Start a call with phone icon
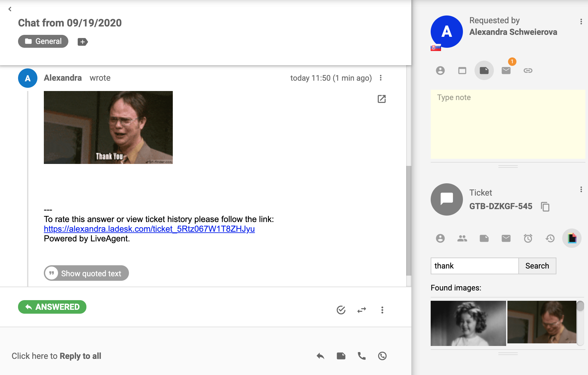Screen dimensions: 588x375 (x=362, y=356)
